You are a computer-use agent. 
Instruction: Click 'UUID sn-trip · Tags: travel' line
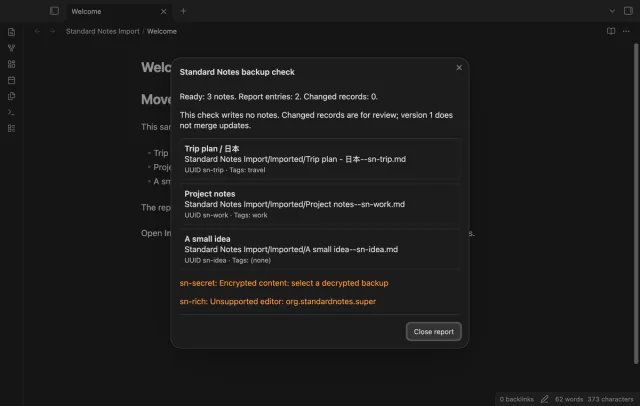(224, 170)
